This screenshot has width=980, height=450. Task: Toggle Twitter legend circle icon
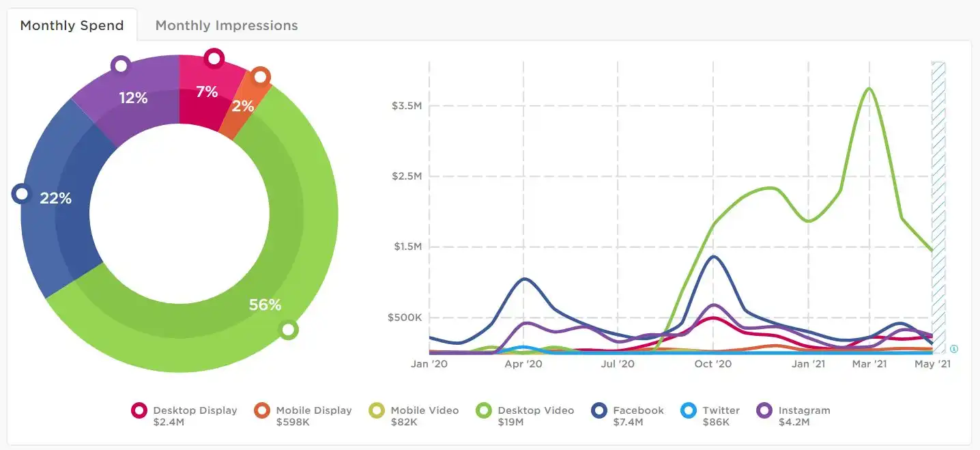tap(689, 410)
